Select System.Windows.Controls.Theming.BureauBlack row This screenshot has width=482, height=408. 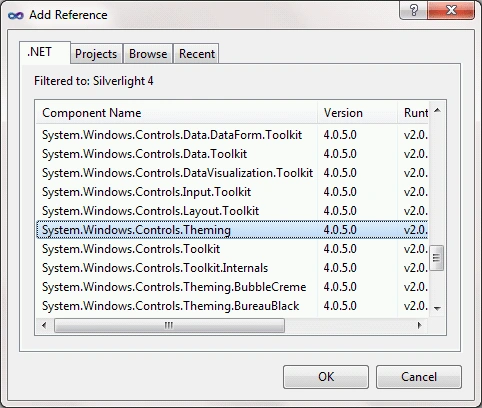[232, 306]
